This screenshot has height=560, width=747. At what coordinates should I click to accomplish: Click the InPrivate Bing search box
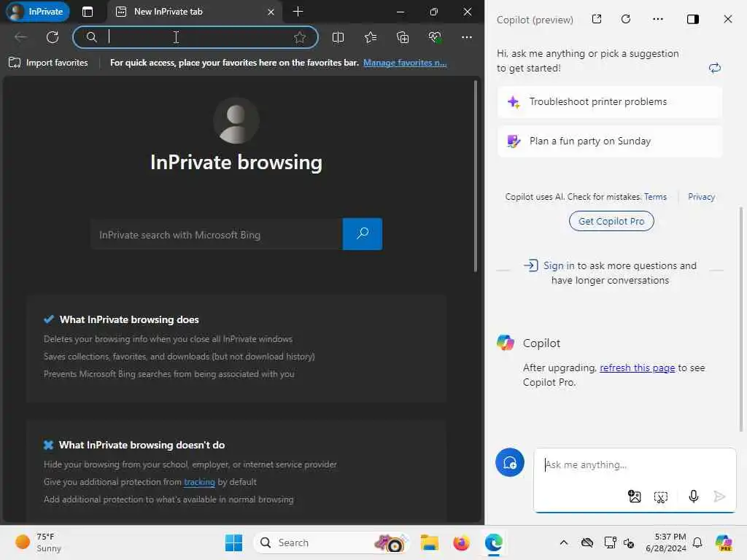[217, 234]
